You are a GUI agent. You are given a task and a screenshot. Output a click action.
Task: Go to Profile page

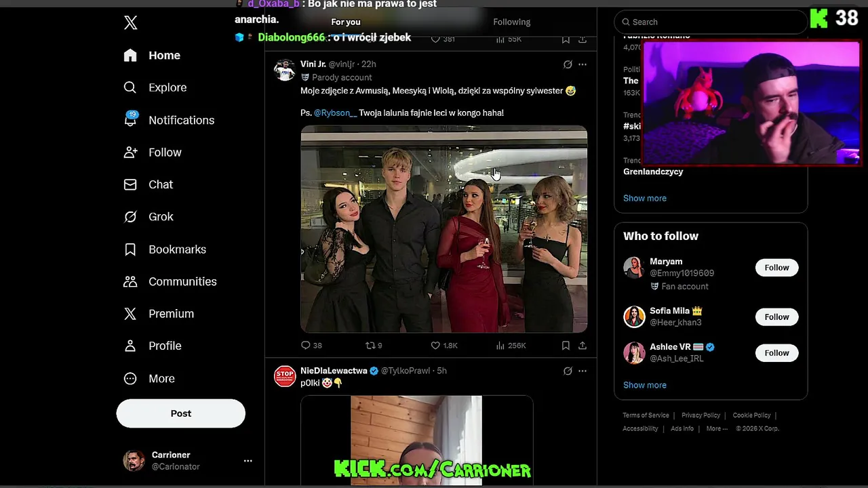153,346
